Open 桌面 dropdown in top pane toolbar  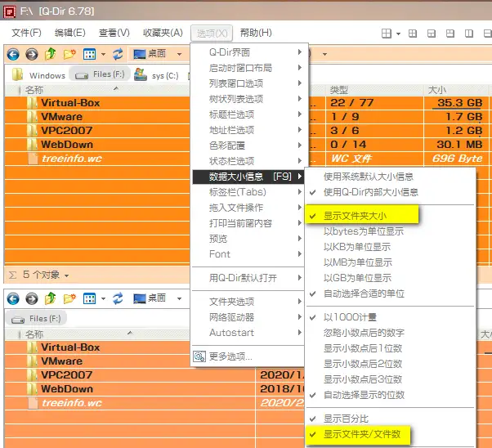(179, 54)
